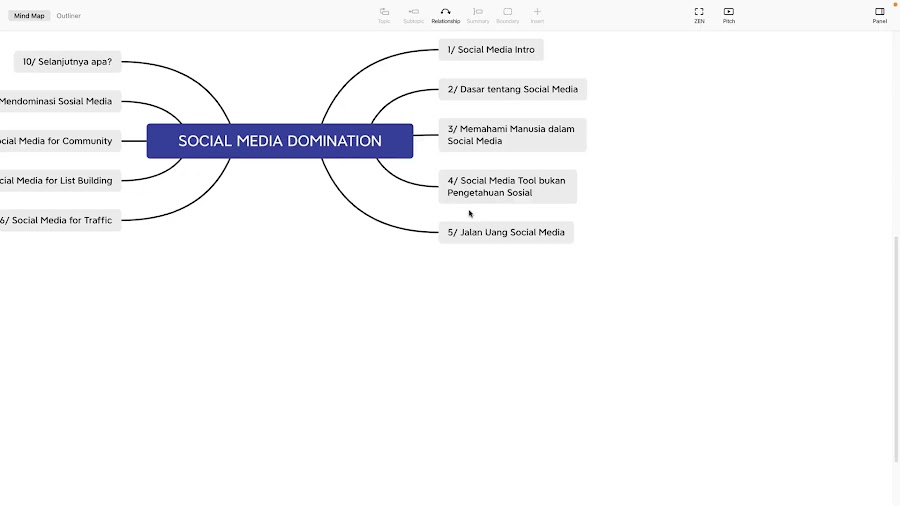Select topic 1/ Social Media Intro
This screenshot has width=900, height=506.
[x=491, y=49]
